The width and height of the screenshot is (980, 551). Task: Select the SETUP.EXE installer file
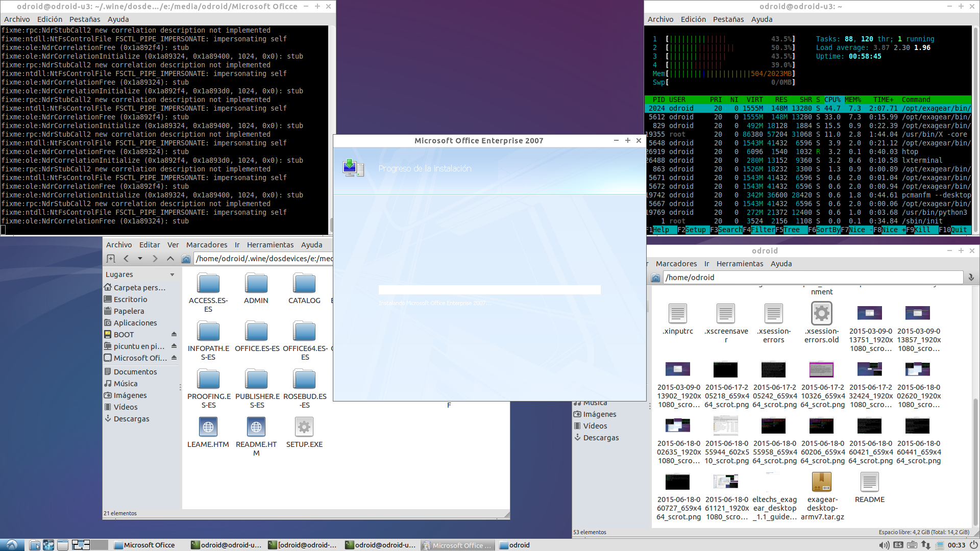click(304, 432)
